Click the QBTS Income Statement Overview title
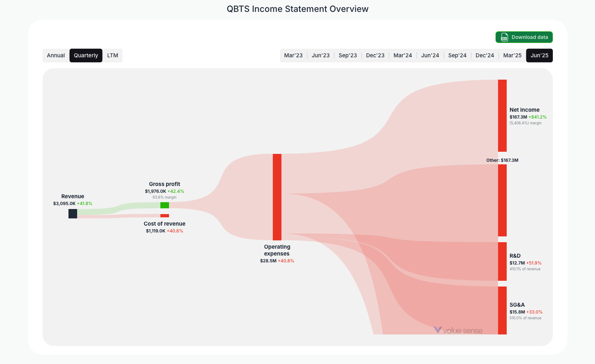This screenshot has height=364, width=595. coord(297,9)
